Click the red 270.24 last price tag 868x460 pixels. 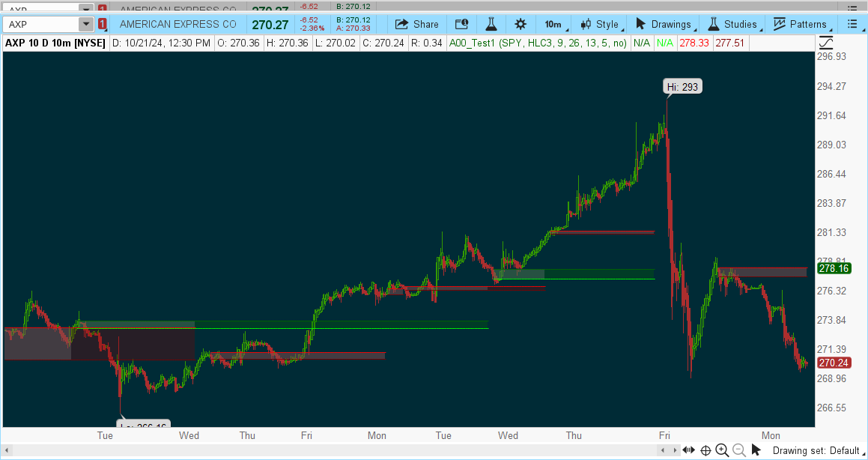834,363
